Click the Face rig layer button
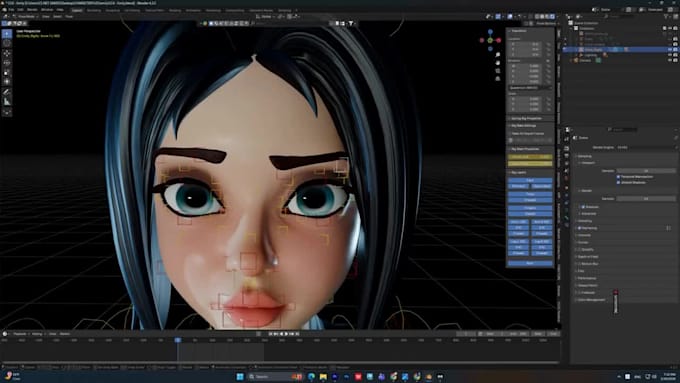This screenshot has width=680, height=383. pyautogui.click(x=530, y=180)
